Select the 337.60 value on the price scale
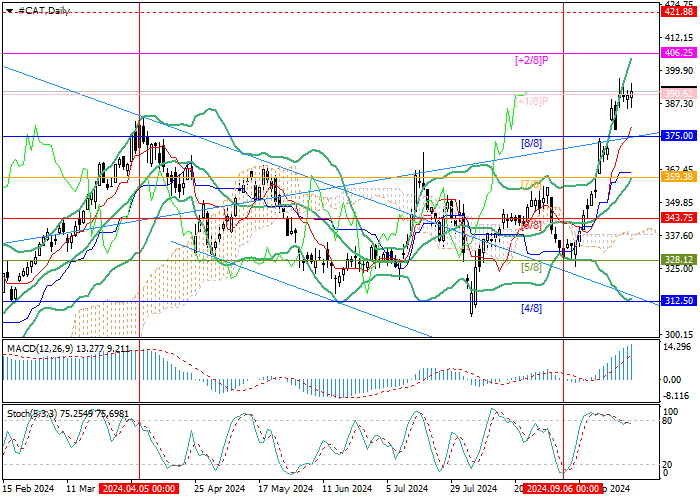The height and width of the screenshot is (500, 700). 678,236
